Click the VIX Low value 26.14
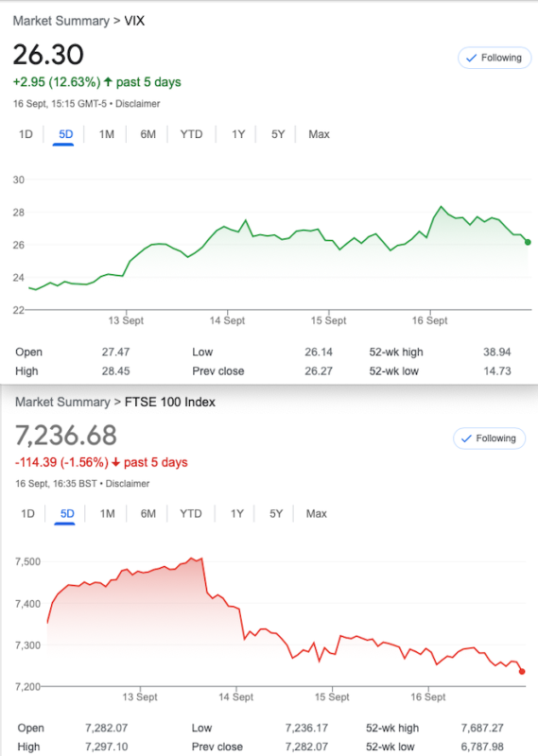538x756 pixels. [x=319, y=352]
